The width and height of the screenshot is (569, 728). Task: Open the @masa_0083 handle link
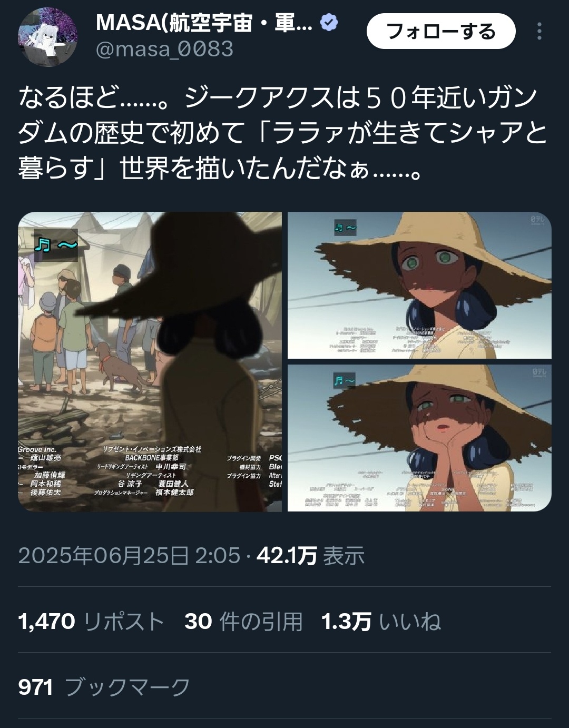(165, 50)
